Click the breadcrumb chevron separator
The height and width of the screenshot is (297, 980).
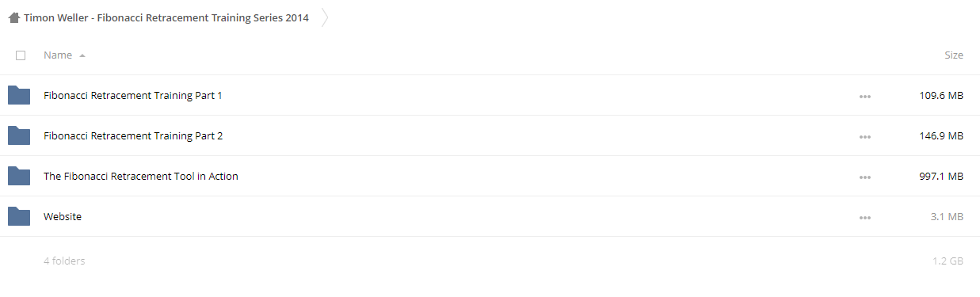[325, 17]
